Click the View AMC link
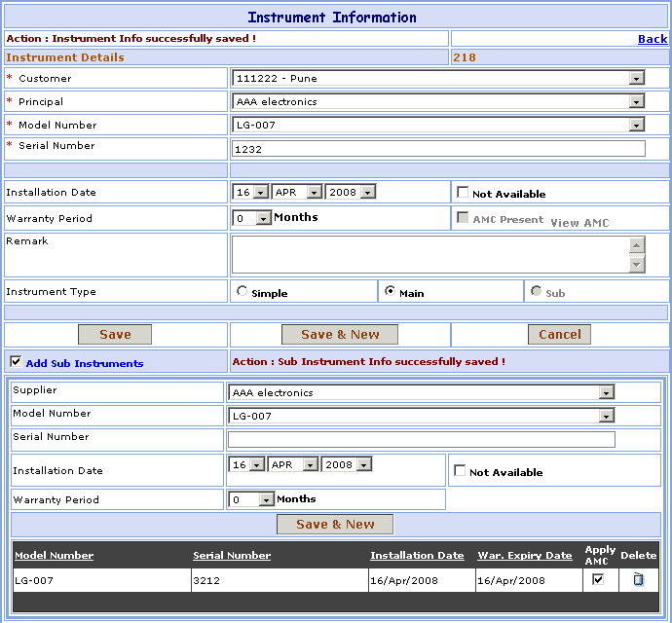 tap(579, 223)
